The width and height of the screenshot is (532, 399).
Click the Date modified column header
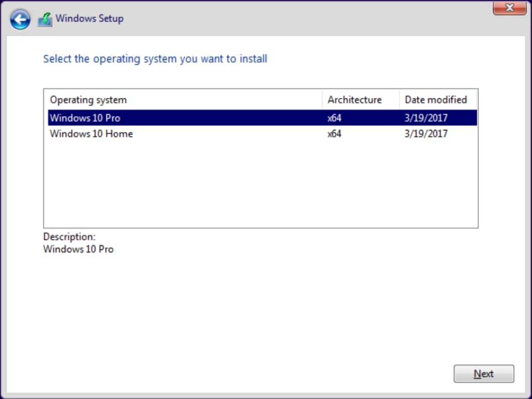[436, 100]
